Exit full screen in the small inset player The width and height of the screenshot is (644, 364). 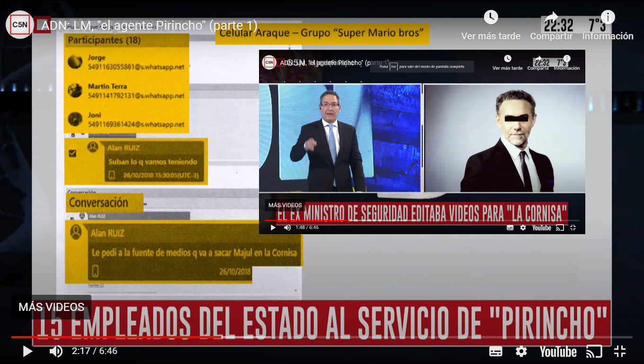point(573,227)
